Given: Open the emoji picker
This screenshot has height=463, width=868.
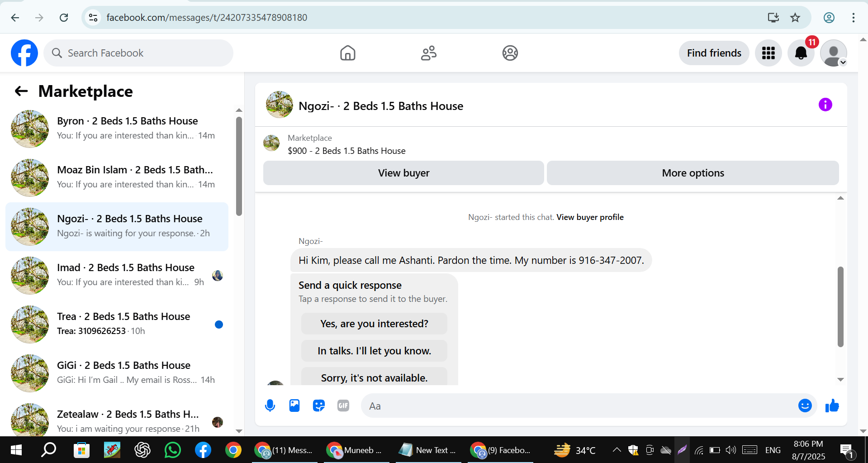Looking at the screenshot, I should click(805, 406).
